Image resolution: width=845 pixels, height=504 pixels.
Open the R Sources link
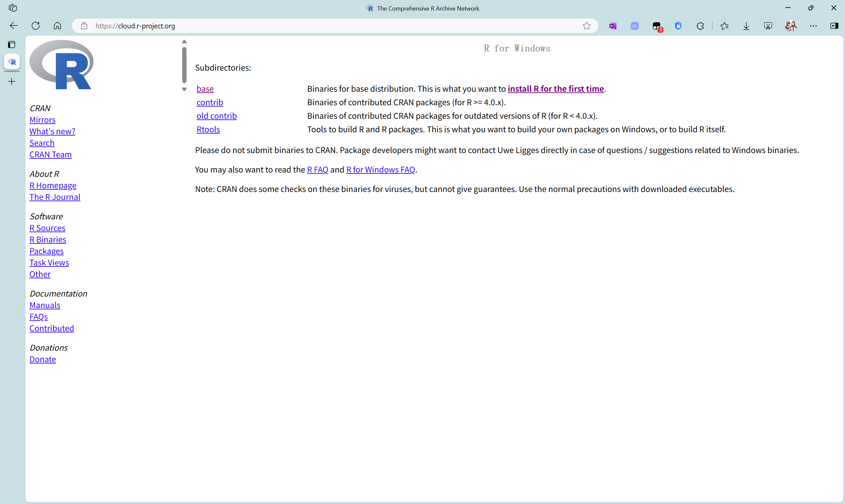(47, 228)
